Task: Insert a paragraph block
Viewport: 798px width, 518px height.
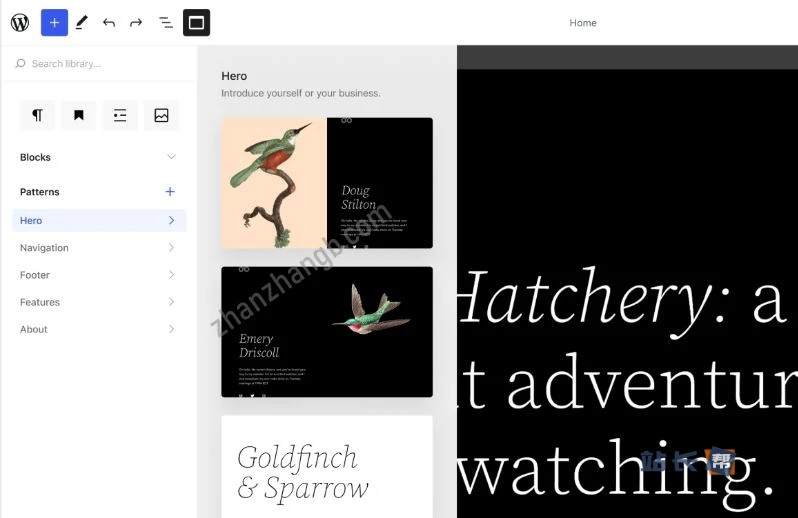Action: tap(38, 115)
